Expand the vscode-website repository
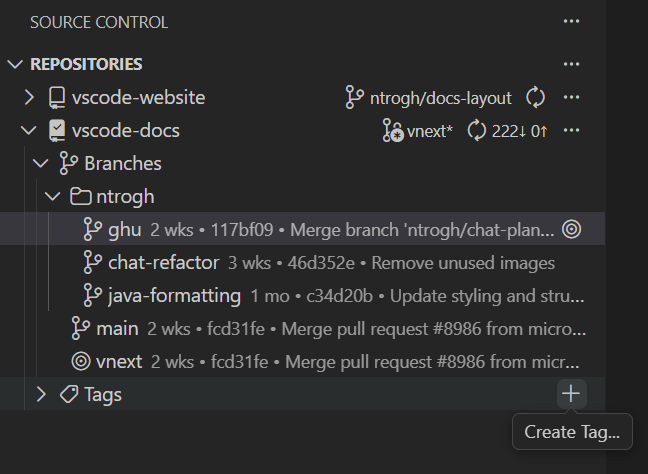 tap(29, 98)
